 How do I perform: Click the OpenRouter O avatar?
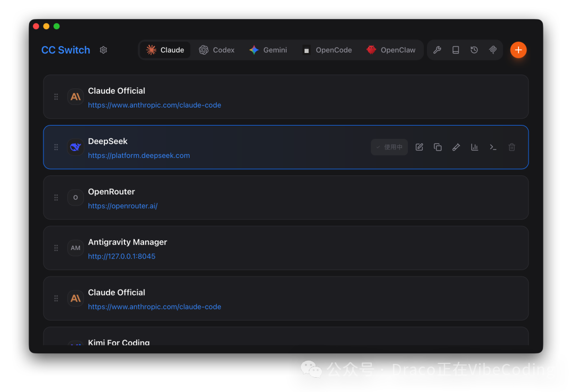coord(76,198)
